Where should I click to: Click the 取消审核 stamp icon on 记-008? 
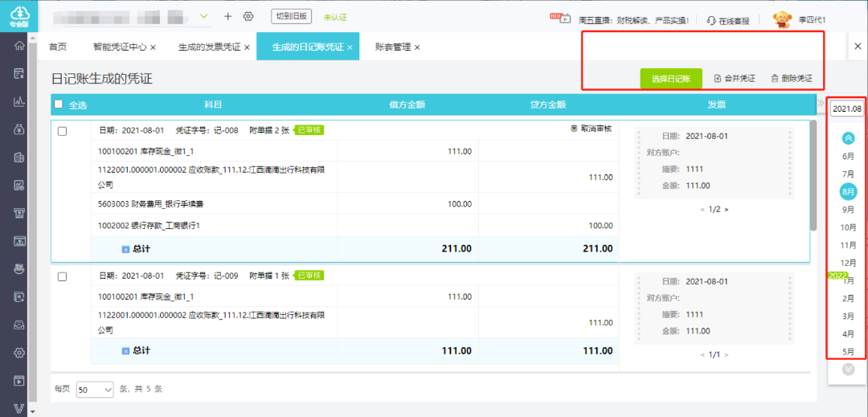pyautogui.click(x=574, y=129)
